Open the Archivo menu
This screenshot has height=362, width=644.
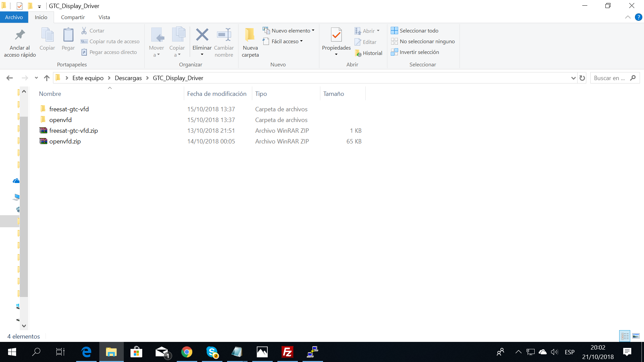[14, 17]
